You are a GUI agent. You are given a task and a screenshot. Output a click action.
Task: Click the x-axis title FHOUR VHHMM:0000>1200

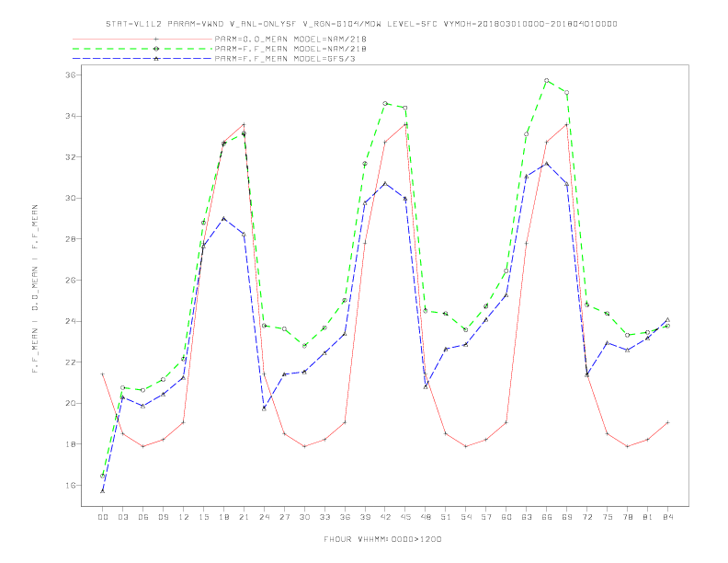click(382, 539)
